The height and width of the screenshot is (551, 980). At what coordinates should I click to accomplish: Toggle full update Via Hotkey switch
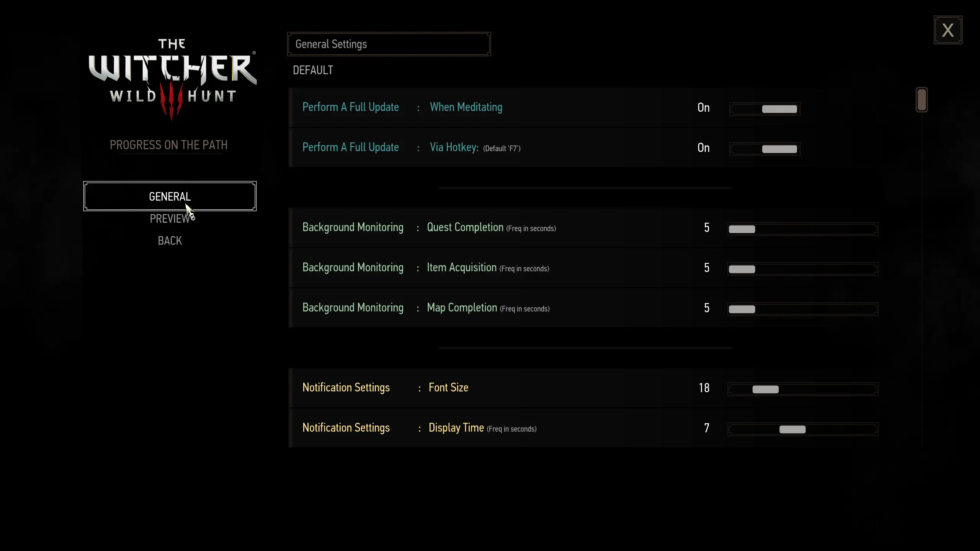[x=765, y=149]
